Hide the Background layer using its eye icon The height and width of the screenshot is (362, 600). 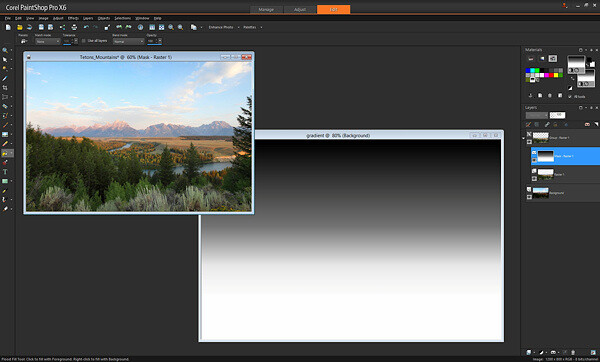529,197
